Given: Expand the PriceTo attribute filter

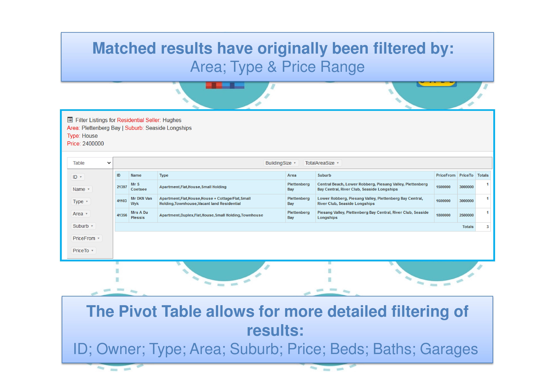Looking at the screenshot, I should [x=92, y=251].
